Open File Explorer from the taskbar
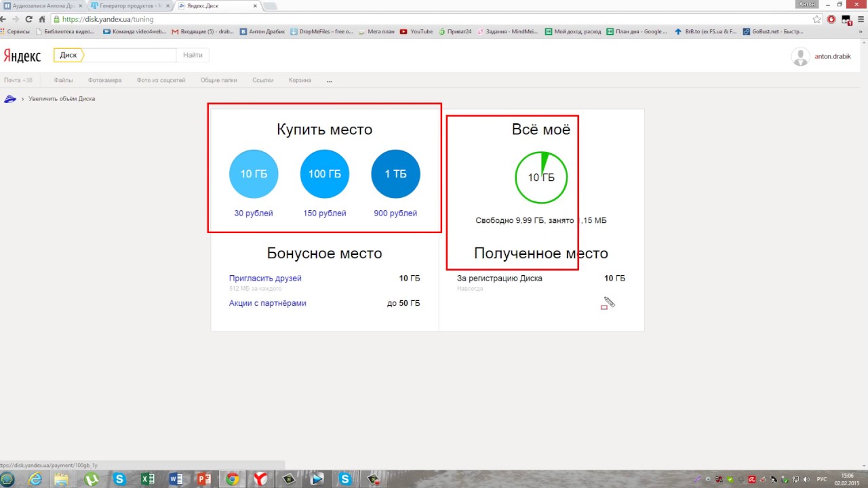Image resolution: width=868 pixels, height=488 pixels. (x=62, y=479)
